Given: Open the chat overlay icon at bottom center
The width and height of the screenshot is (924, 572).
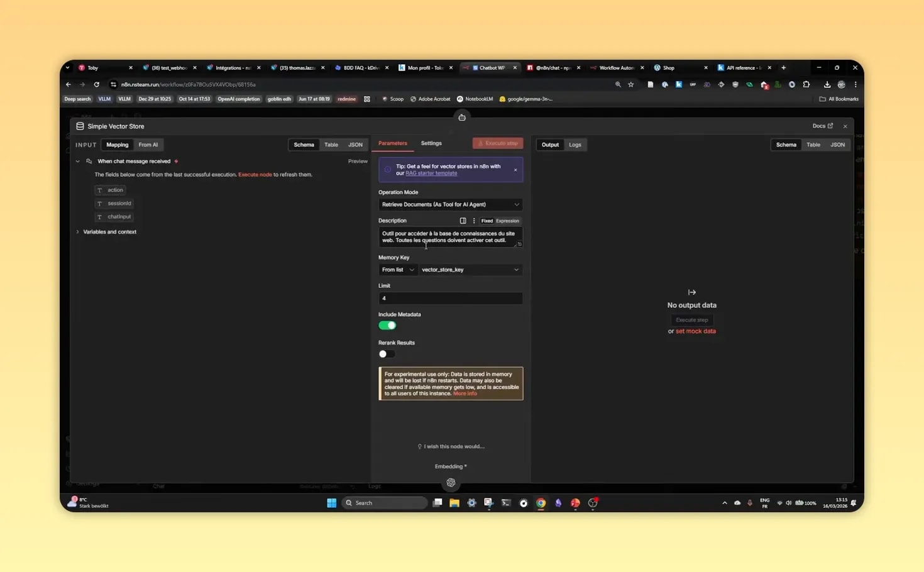Looking at the screenshot, I should point(451,482).
